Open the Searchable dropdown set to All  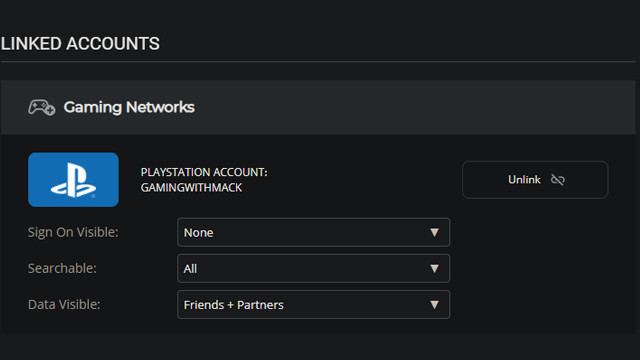pos(313,269)
